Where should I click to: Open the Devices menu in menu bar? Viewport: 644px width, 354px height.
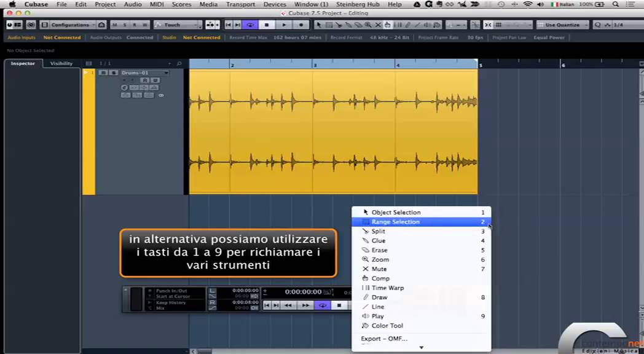click(x=275, y=4)
